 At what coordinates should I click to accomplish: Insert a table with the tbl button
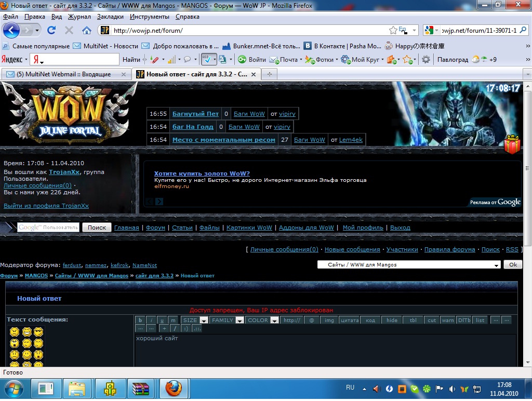(x=413, y=320)
